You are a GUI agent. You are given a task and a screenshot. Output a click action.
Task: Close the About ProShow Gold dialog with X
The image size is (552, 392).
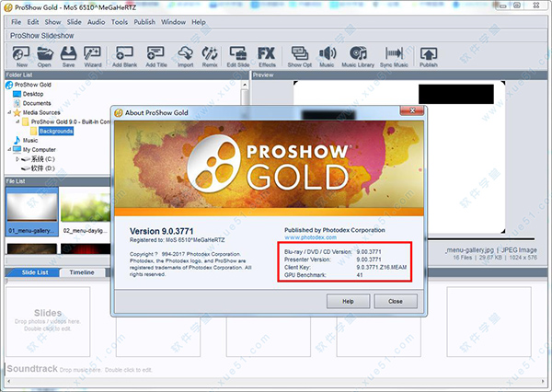412,110
